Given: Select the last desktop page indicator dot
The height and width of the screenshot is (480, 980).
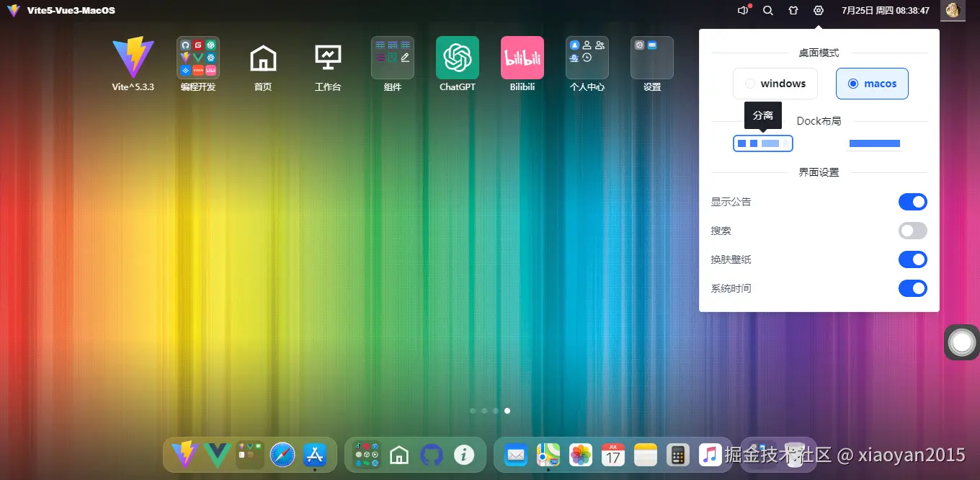Looking at the screenshot, I should [x=507, y=411].
